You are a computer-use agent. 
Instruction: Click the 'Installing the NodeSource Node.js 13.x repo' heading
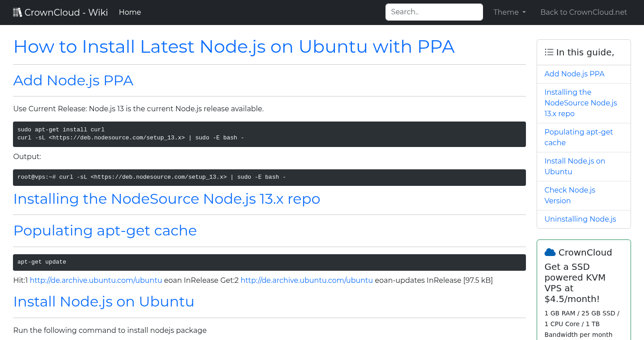(167, 199)
